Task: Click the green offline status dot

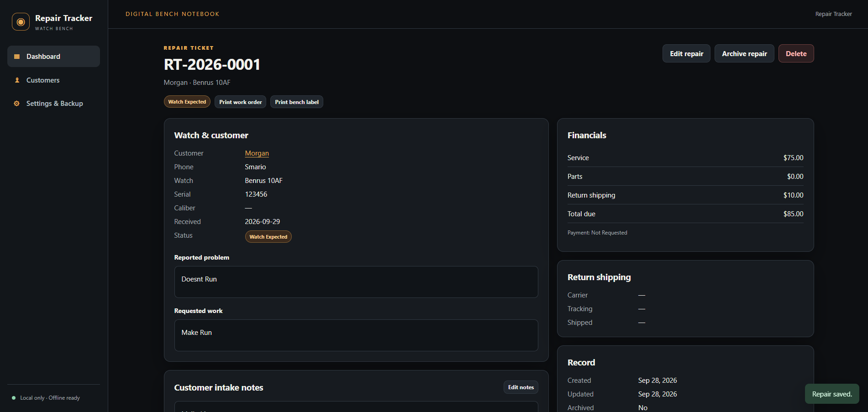Action: [x=14, y=398]
